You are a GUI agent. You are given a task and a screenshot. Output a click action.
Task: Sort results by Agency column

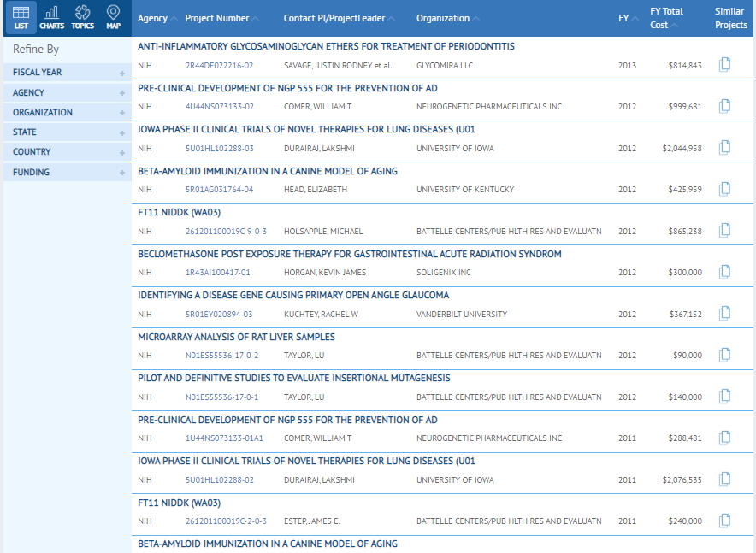(x=157, y=18)
